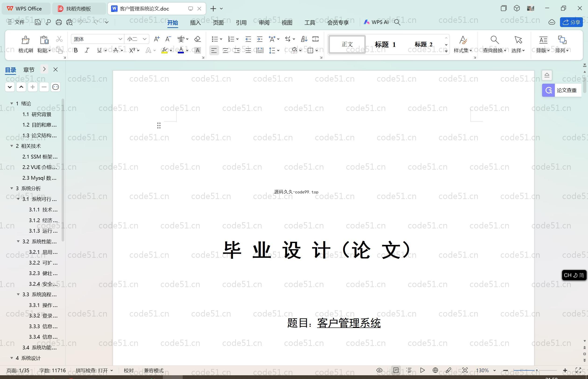Click the smart recognize outline icon in sidebar
This screenshot has height=379, width=588.
click(56, 87)
